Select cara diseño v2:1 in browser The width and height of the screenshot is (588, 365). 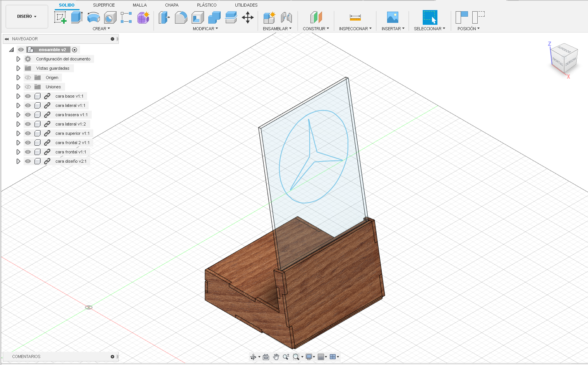point(71,161)
